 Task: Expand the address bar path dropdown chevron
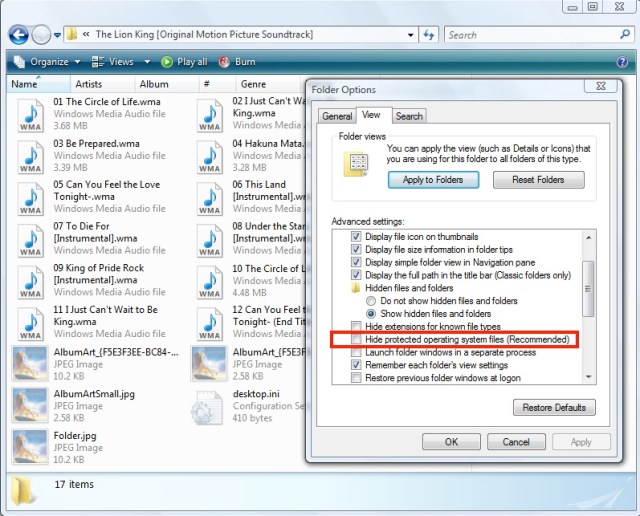coord(87,35)
